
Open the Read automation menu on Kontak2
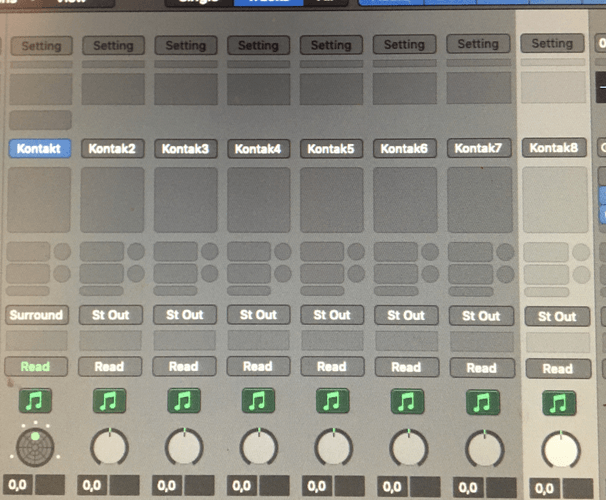click(x=110, y=366)
